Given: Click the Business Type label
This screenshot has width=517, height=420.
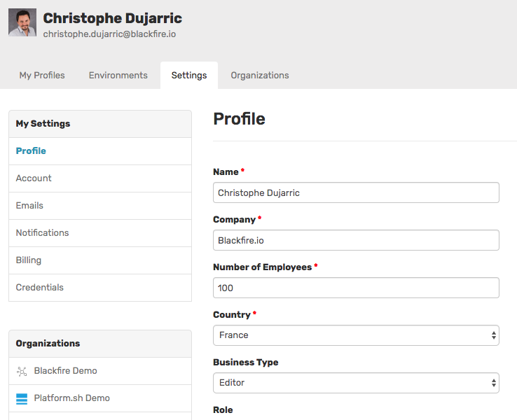Looking at the screenshot, I should pos(246,363).
